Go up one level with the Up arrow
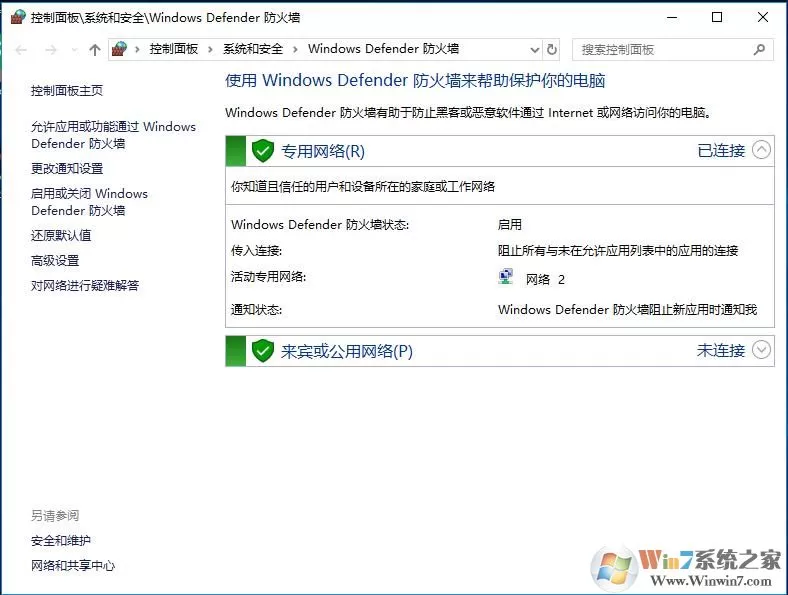The image size is (788, 595). [x=94, y=50]
